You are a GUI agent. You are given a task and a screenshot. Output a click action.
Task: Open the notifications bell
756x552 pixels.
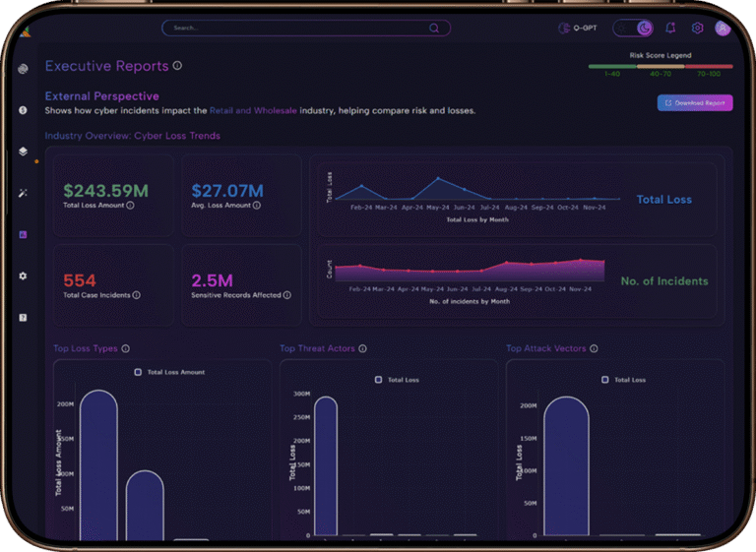tap(670, 29)
